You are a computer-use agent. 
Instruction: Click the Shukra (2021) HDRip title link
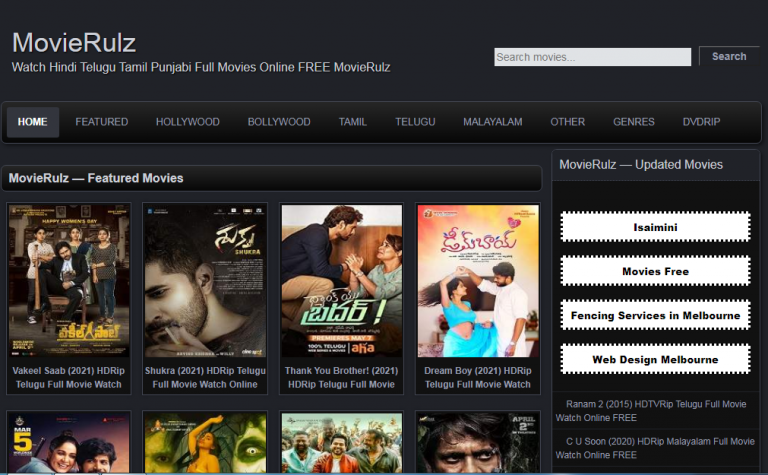click(x=205, y=378)
